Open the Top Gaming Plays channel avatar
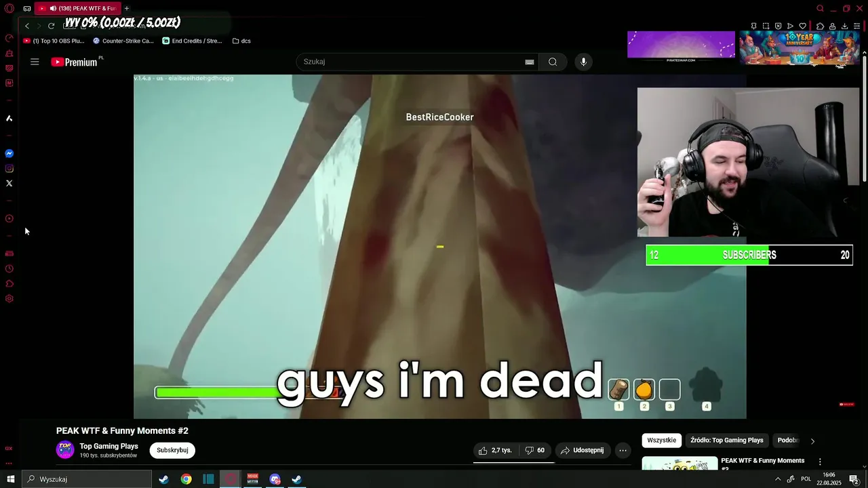The width and height of the screenshot is (868, 488). [65, 450]
